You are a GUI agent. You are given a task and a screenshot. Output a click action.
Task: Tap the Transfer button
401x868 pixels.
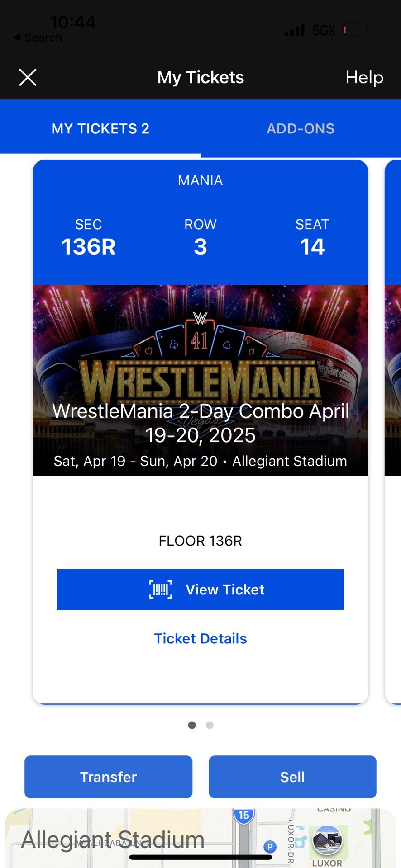click(108, 777)
